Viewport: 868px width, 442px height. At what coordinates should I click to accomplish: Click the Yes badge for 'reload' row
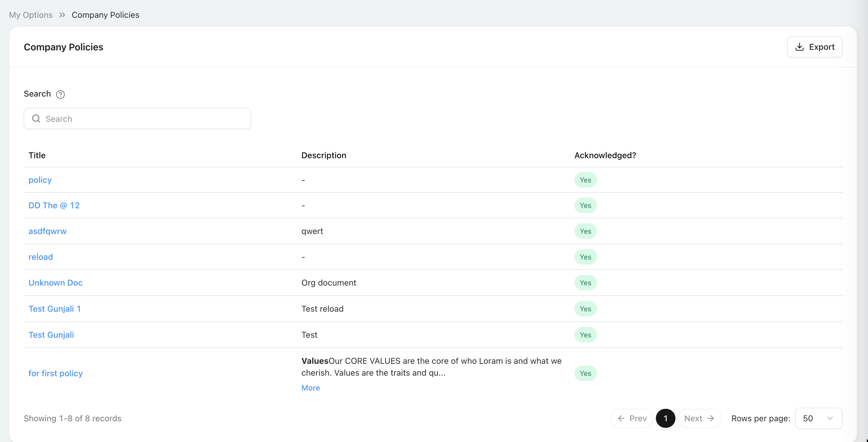pos(586,257)
